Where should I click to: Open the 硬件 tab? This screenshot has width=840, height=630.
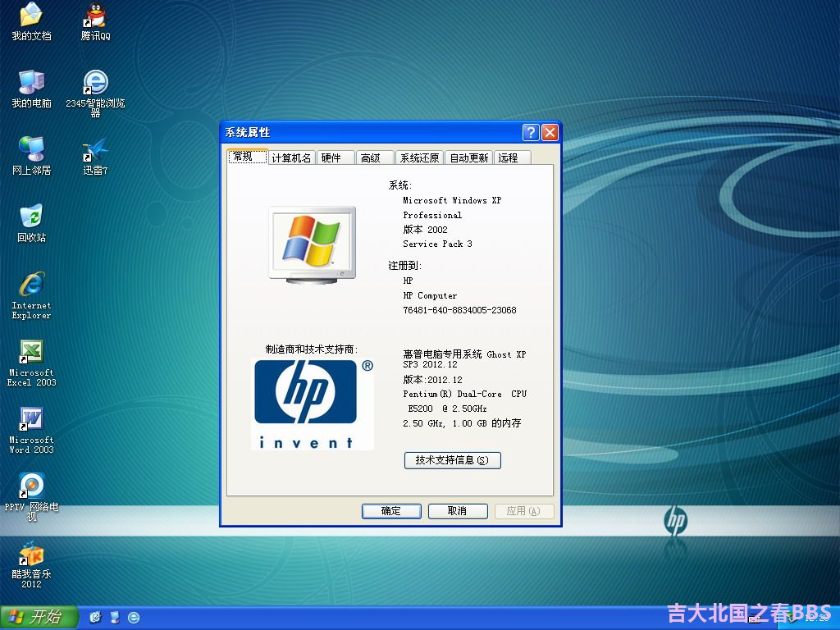coord(335,157)
